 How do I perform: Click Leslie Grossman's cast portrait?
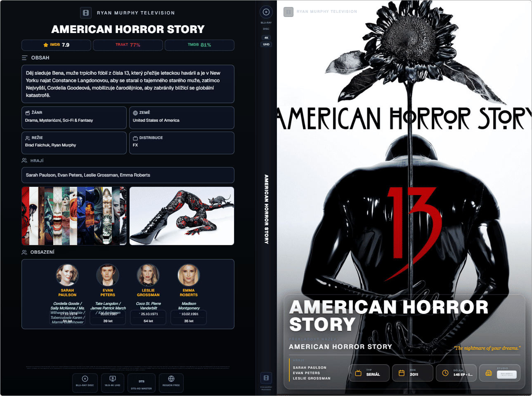click(x=148, y=275)
